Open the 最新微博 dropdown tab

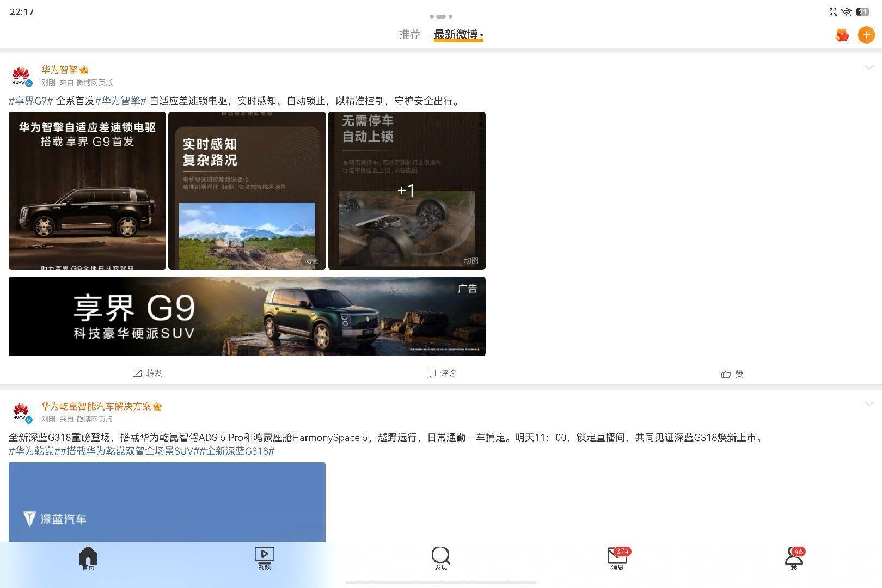tap(459, 34)
